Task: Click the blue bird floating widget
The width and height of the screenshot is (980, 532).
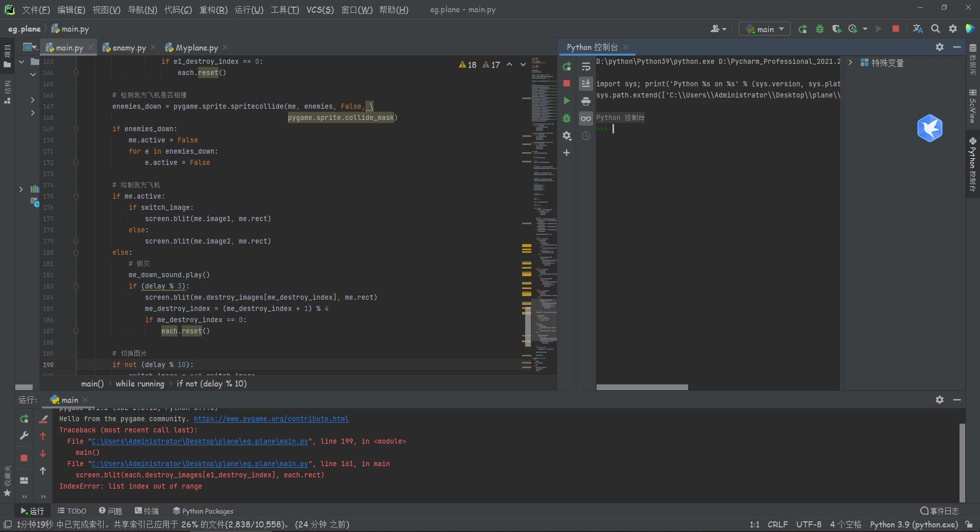Action: 929,128
